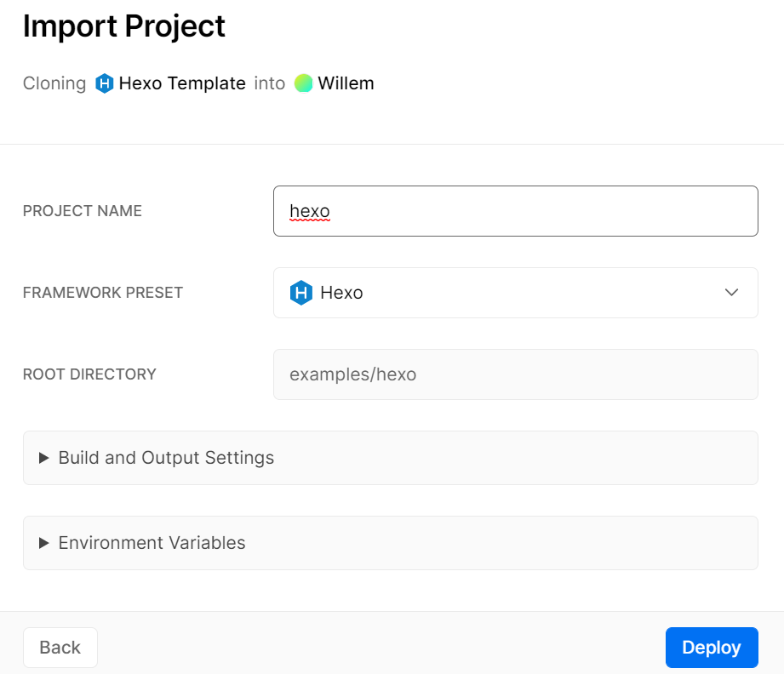This screenshot has height=674, width=784.
Task: Go back with the Back button
Action: coord(60,648)
